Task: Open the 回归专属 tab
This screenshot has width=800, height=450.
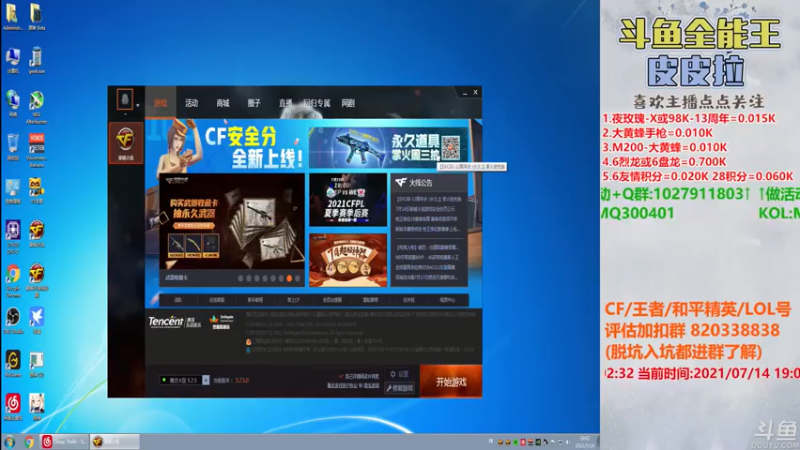Action: [317, 103]
